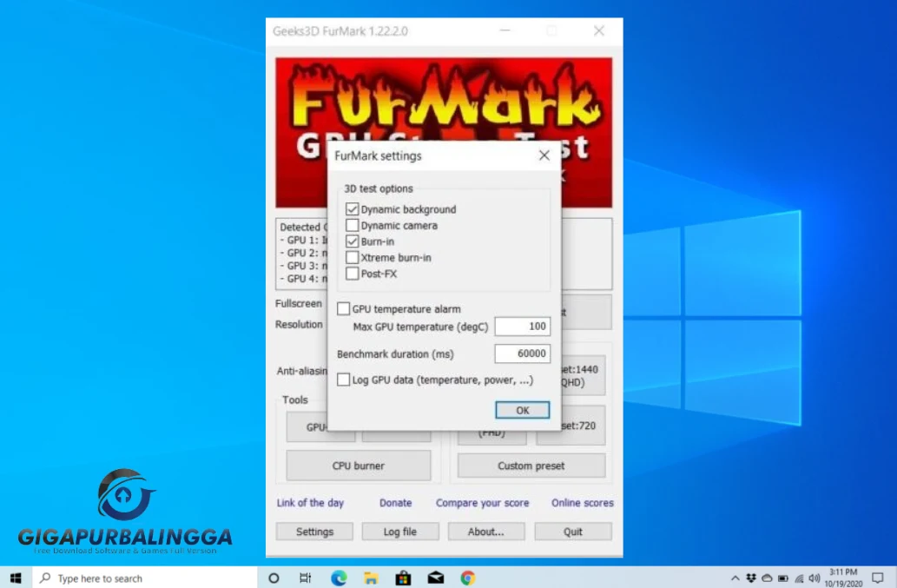Enable GPU temperature alarm checkbox
897x588 pixels.
click(x=343, y=309)
